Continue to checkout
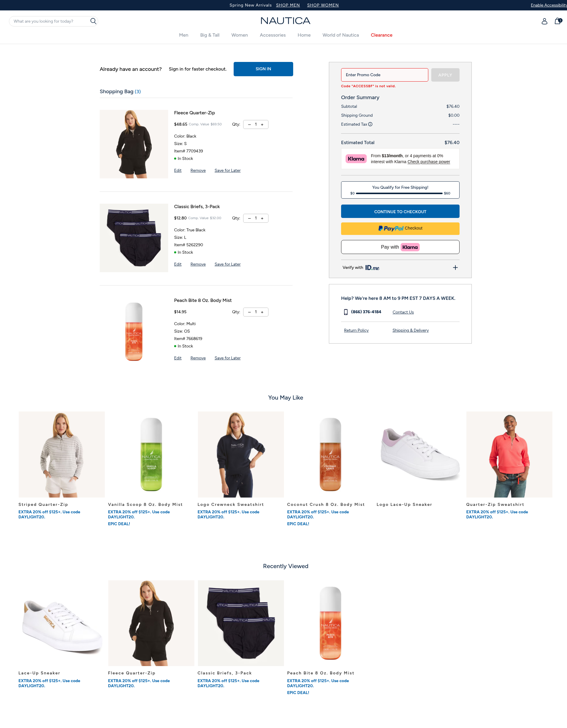 [400, 211]
